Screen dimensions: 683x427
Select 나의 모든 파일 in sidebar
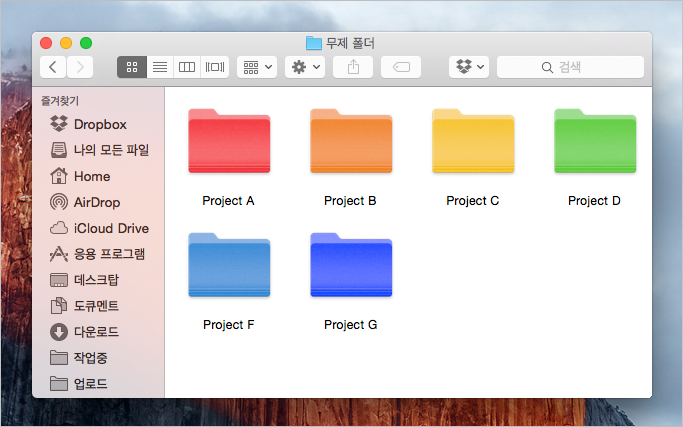(98, 150)
